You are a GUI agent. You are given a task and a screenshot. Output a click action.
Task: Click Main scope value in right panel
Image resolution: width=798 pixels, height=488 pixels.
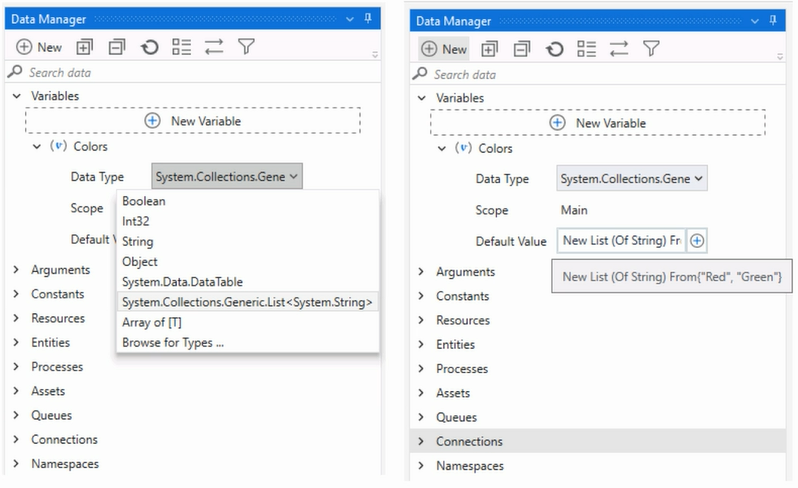(x=574, y=210)
